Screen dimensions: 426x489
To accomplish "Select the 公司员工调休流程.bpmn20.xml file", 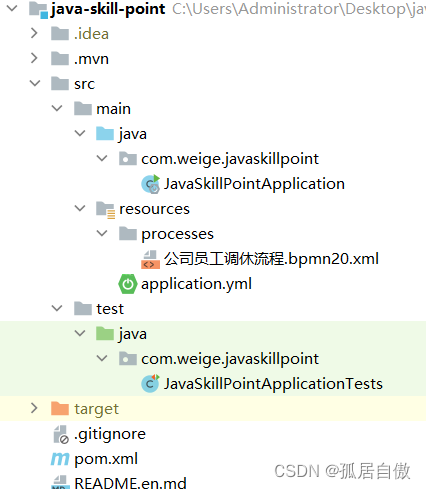I will point(271,259).
